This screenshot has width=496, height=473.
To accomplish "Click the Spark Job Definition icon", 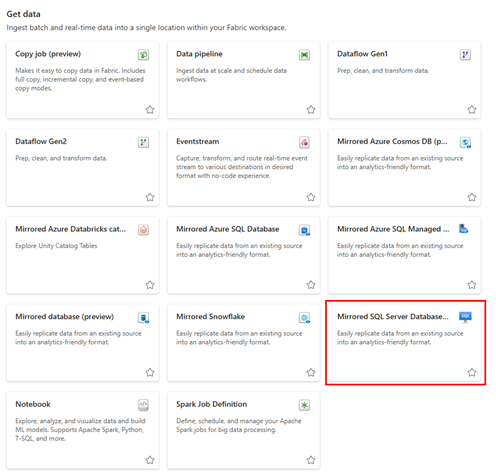I will (304, 405).
